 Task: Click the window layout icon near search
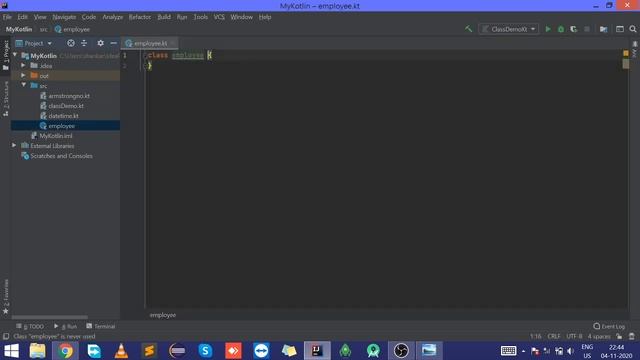click(x=620, y=29)
